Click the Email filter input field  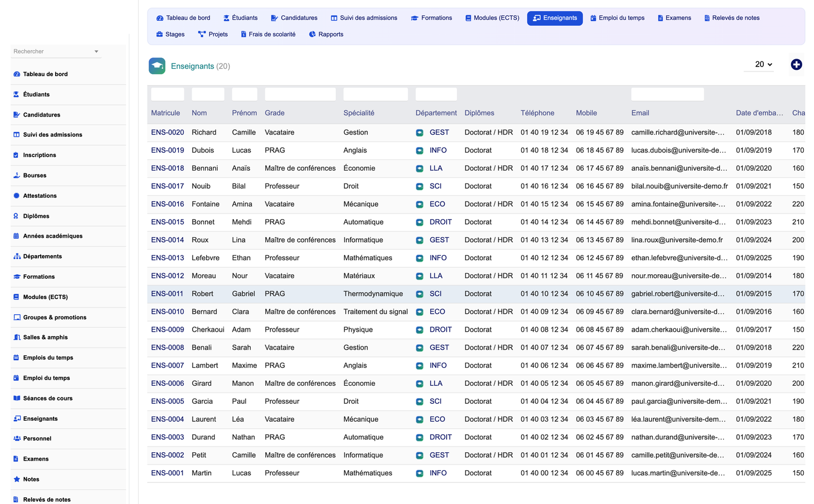[x=668, y=94]
